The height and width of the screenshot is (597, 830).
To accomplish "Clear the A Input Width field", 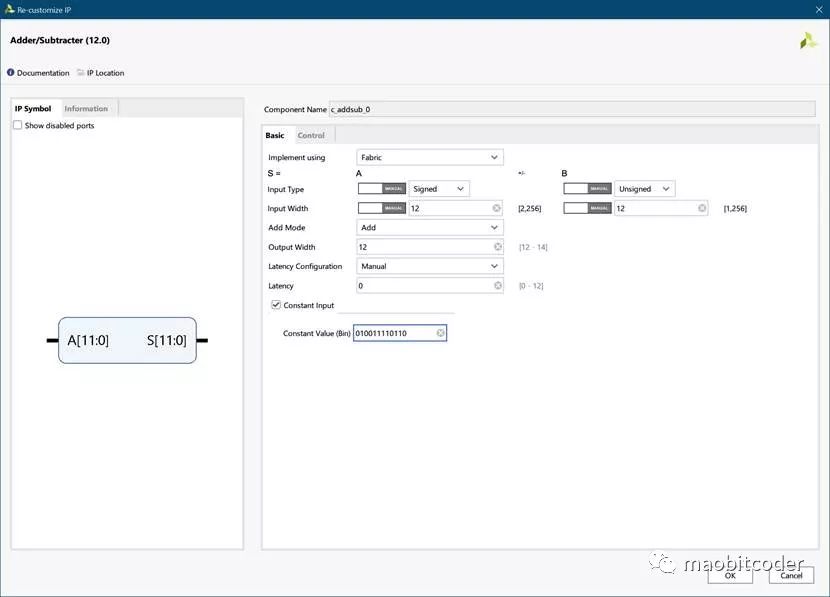I will [497, 208].
